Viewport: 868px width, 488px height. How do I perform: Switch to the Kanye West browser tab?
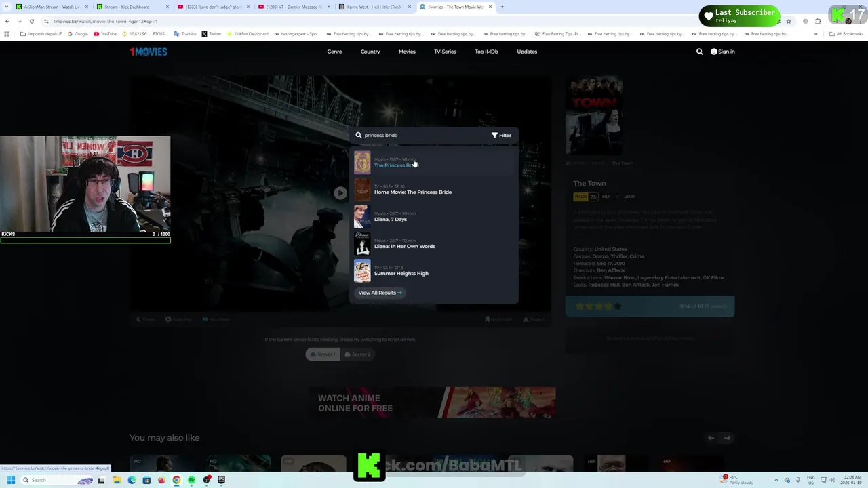pyautogui.click(x=376, y=7)
